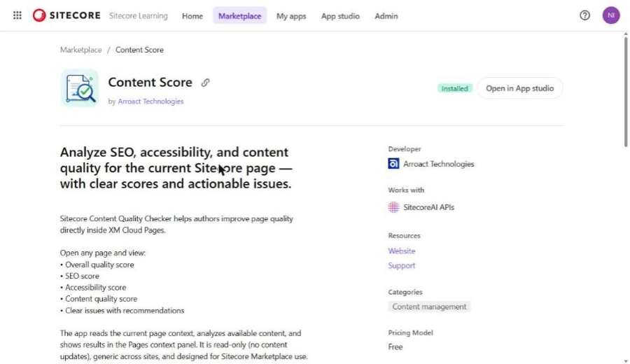This screenshot has width=630, height=364.
Task: Open Arroact Technologies author link
Action: [x=150, y=101]
